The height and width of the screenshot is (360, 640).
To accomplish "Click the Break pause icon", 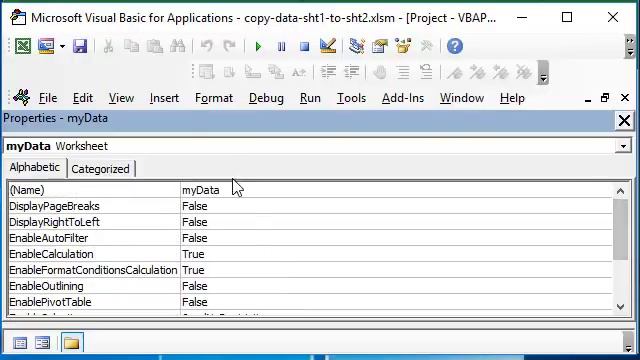I will 281,47.
